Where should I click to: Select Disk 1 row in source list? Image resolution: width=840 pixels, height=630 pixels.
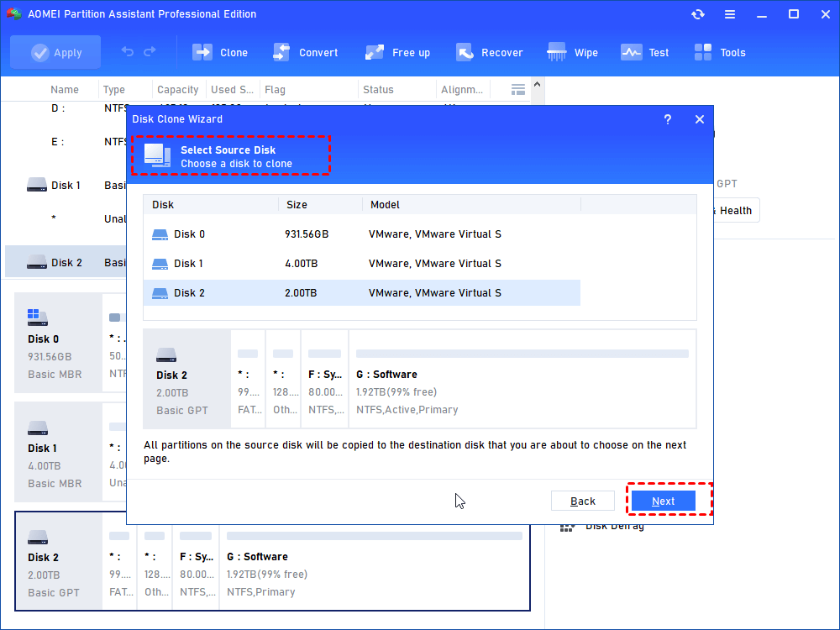pos(361,264)
